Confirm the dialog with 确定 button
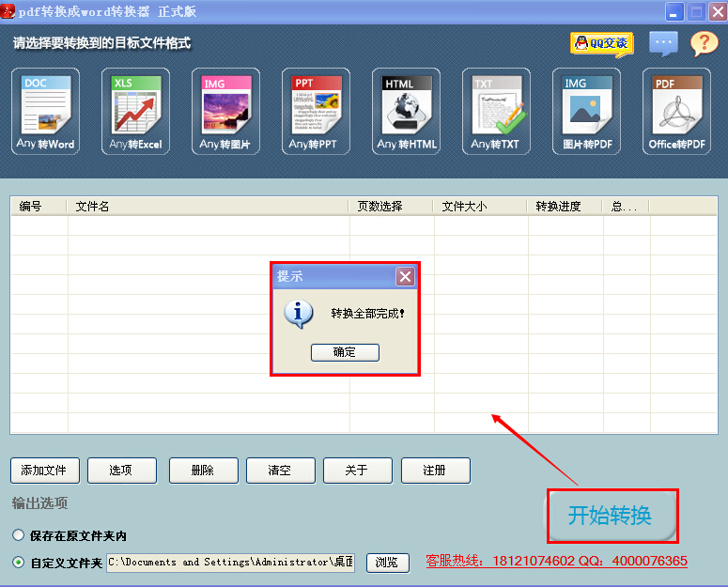 (345, 352)
